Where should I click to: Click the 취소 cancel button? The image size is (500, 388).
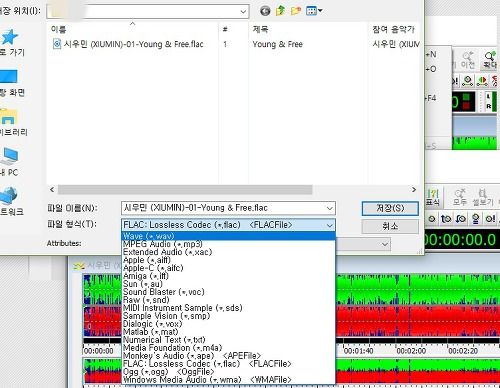coord(390,227)
